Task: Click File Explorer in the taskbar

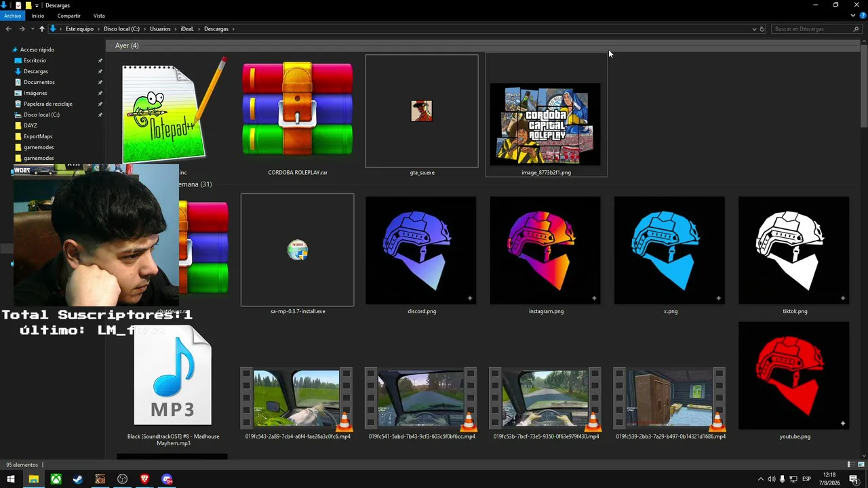Action: point(33,479)
